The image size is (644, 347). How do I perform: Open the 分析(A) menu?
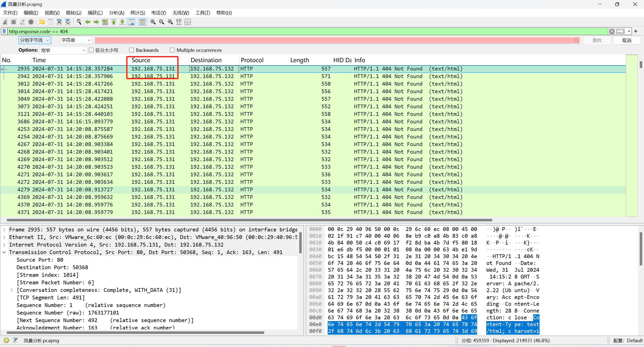coord(117,13)
